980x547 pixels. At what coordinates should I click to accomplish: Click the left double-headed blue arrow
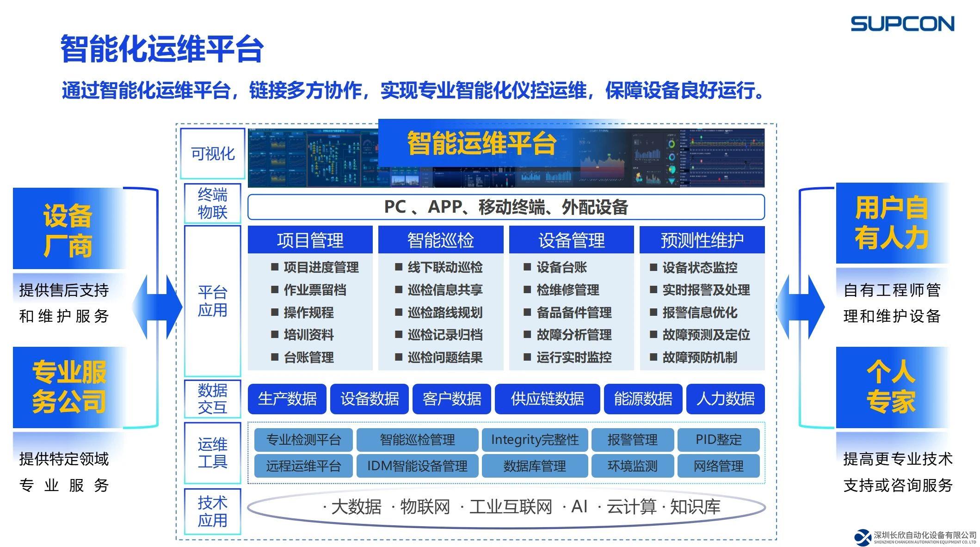[x=157, y=307]
